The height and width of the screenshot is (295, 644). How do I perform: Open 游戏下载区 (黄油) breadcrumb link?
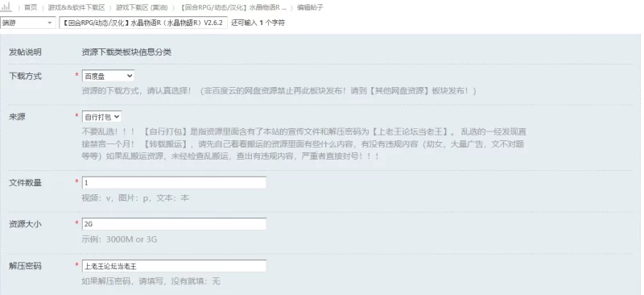pyautogui.click(x=142, y=7)
